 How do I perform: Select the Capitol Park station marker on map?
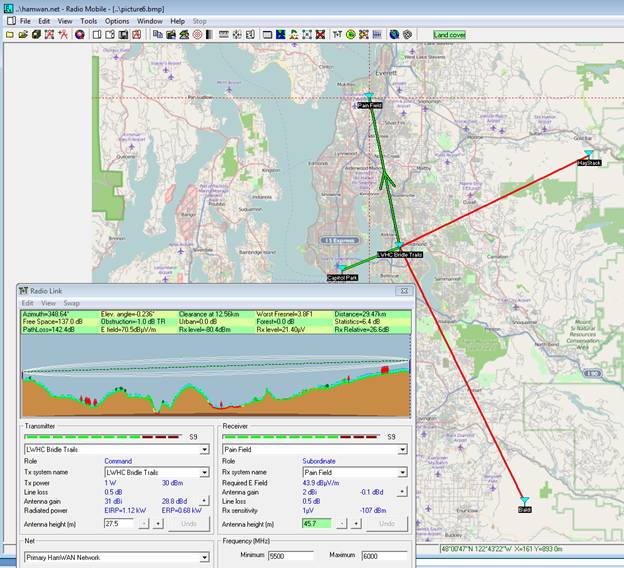click(x=340, y=269)
